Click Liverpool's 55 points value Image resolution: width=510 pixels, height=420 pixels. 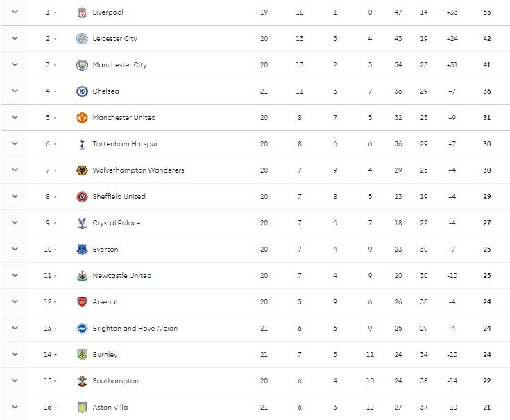487,12
